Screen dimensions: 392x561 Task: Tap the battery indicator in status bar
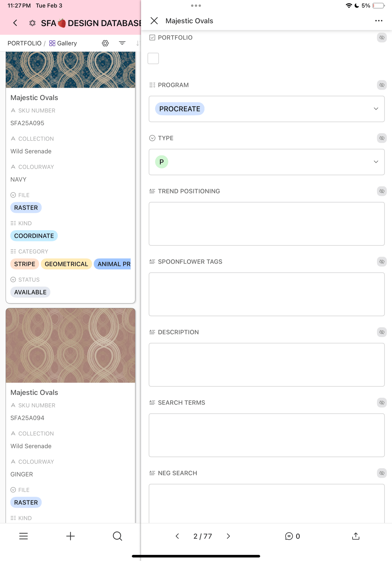(x=378, y=6)
